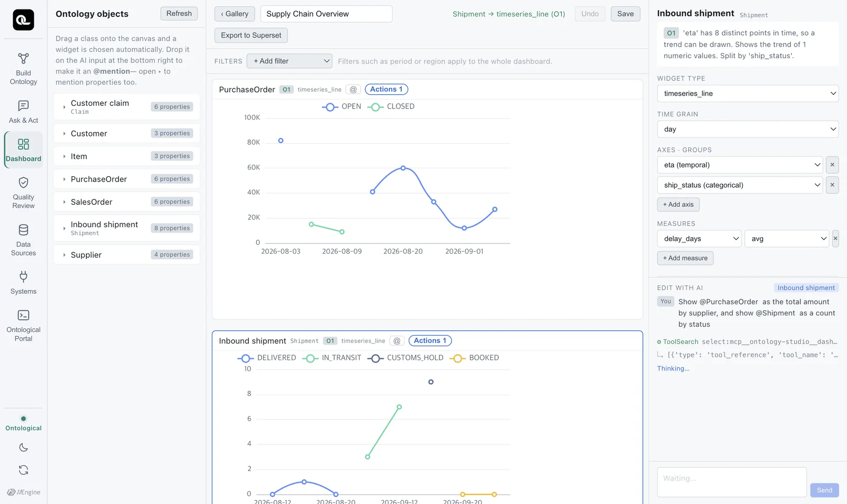
Task: Open Quality Review section
Action: tap(23, 193)
